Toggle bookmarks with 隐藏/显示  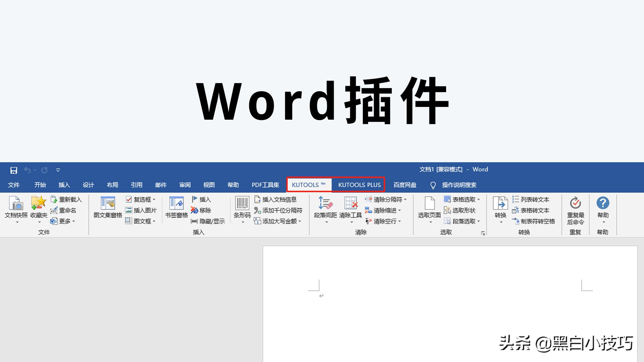208,221
